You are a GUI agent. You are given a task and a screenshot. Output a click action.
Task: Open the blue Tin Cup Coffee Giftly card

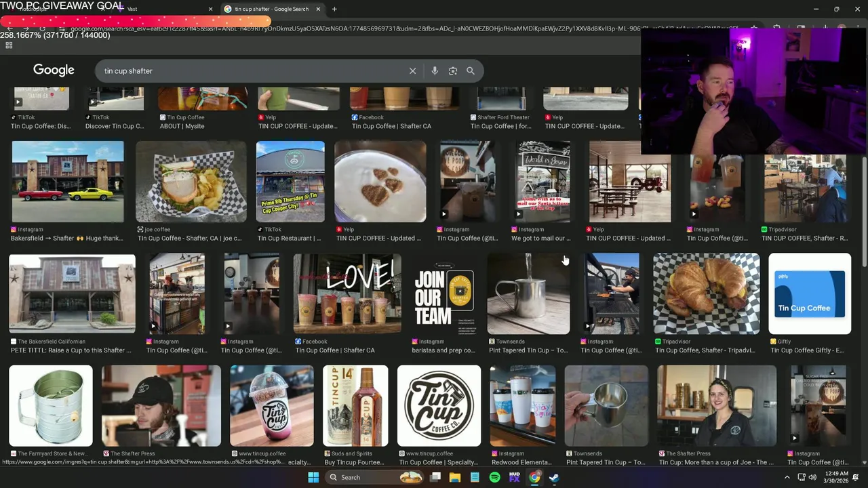(x=810, y=293)
